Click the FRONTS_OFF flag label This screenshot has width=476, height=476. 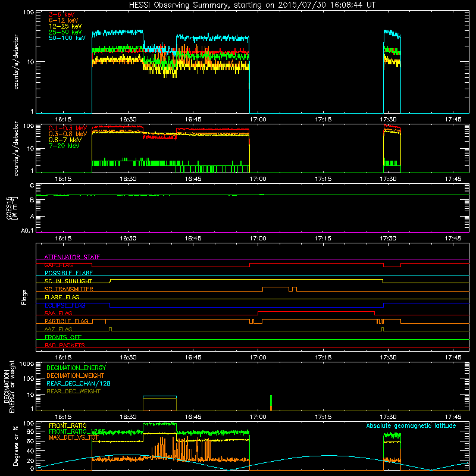[63, 337]
